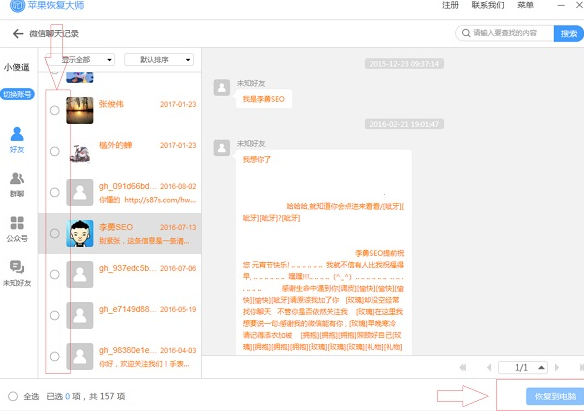Screen dimensions: 584x411
Task: Click the 微信聊天记录 page title
Action: click(54, 34)
